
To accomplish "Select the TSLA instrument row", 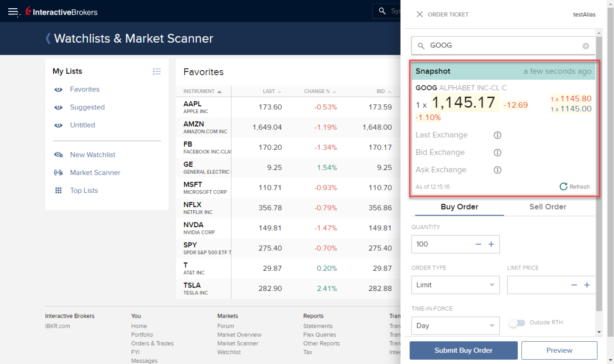I will point(288,289).
